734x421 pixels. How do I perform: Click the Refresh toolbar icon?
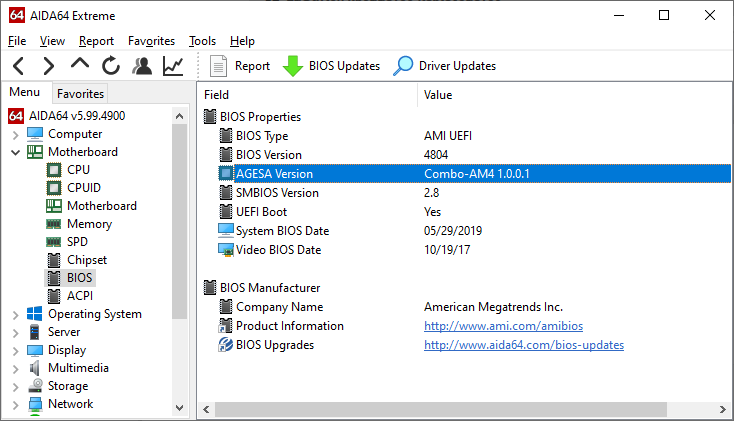(111, 66)
